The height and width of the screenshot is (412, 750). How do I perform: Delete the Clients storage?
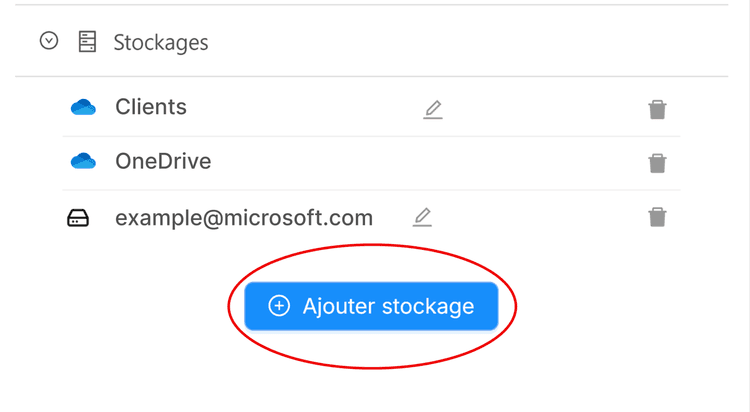(x=657, y=109)
